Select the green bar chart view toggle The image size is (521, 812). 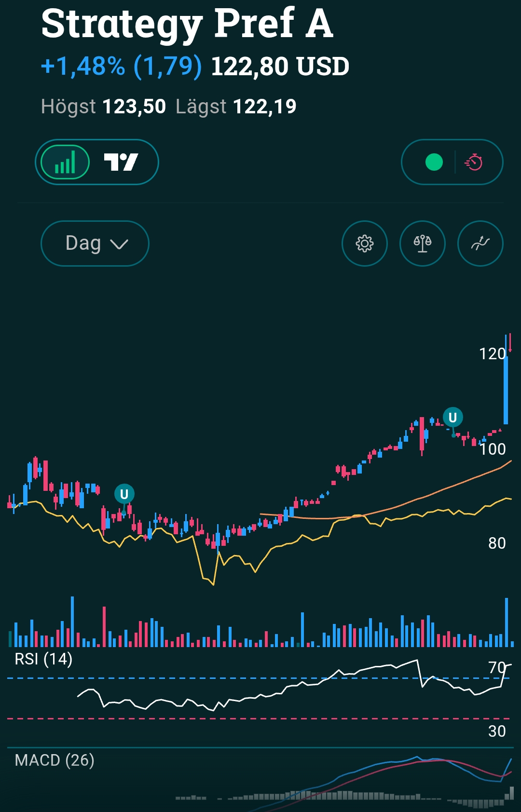coord(65,162)
